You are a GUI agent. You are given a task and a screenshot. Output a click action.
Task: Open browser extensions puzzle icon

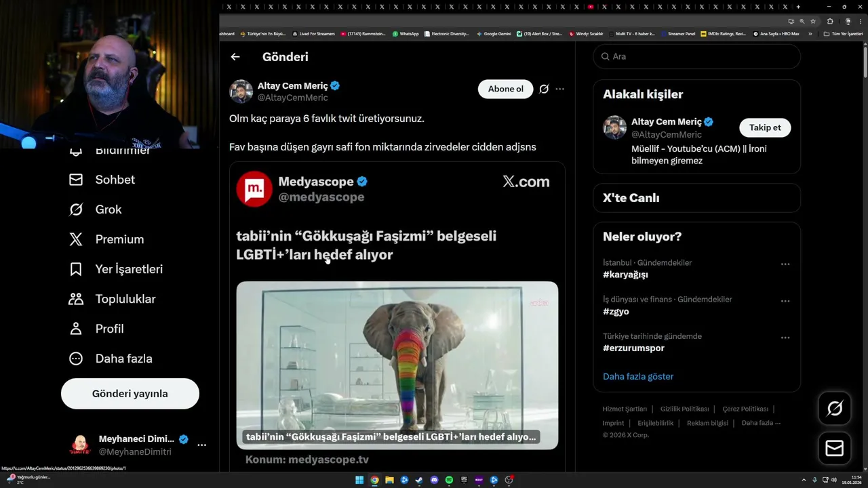pyautogui.click(x=830, y=21)
